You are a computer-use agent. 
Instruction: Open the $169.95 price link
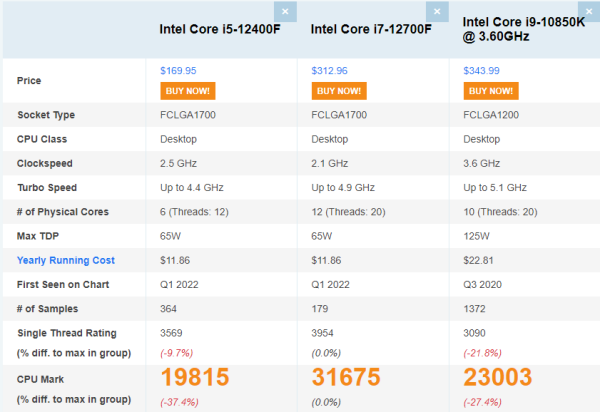pos(179,71)
